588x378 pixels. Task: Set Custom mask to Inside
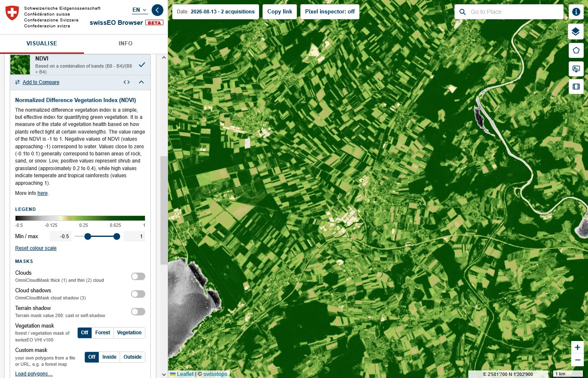(109, 357)
